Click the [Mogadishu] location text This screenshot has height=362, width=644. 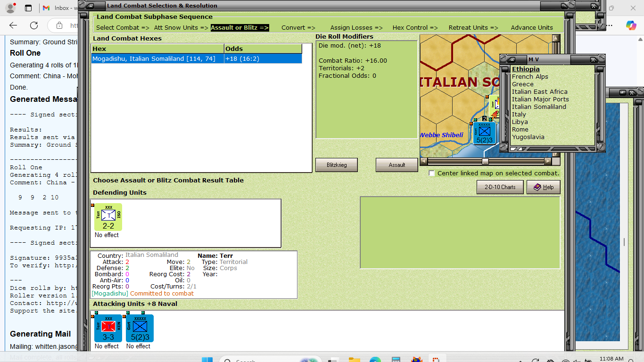(110, 293)
